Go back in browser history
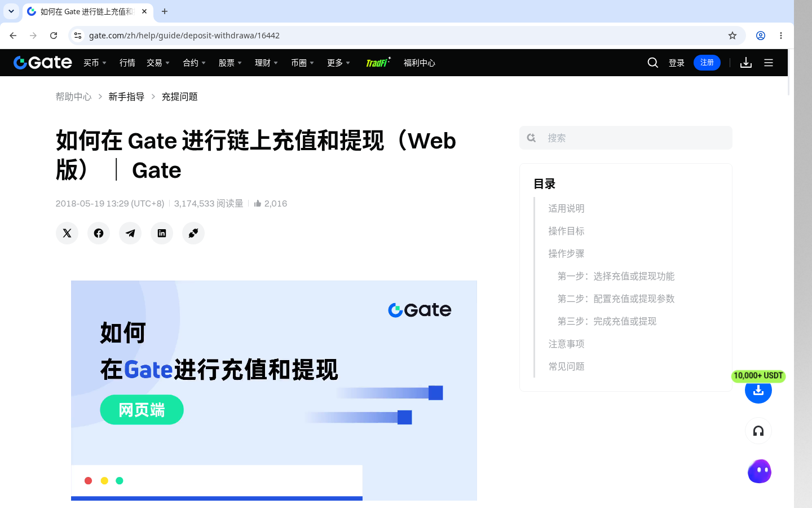Viewport: 812px width, 508px height. tap(13, 36)
